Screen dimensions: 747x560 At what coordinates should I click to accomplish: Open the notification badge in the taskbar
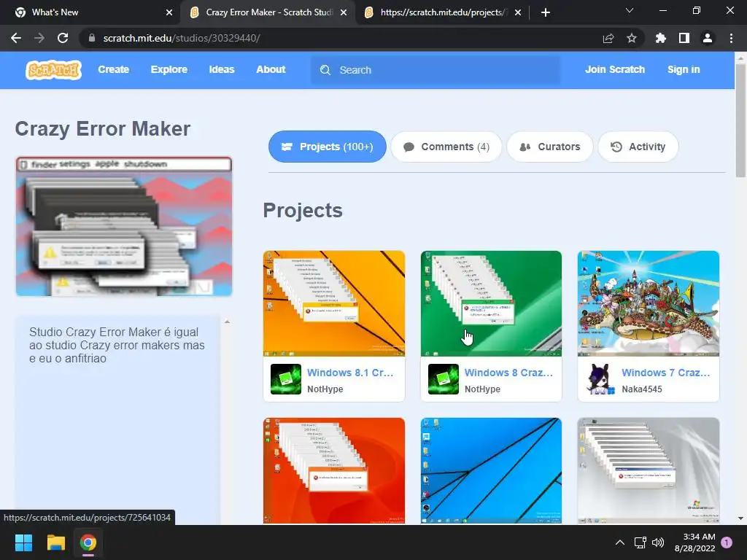coord(727,542)
